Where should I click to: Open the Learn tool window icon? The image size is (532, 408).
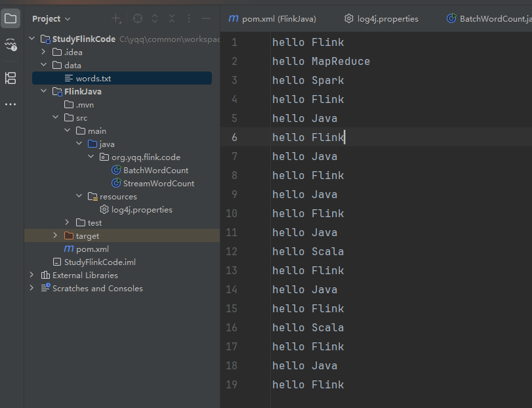pos(10,45)
